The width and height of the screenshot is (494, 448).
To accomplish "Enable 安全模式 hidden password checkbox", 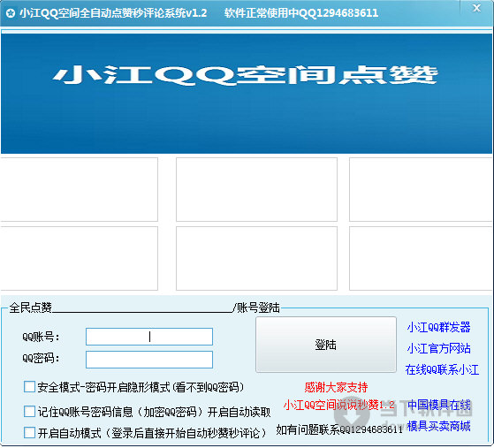I will point(29,387).
